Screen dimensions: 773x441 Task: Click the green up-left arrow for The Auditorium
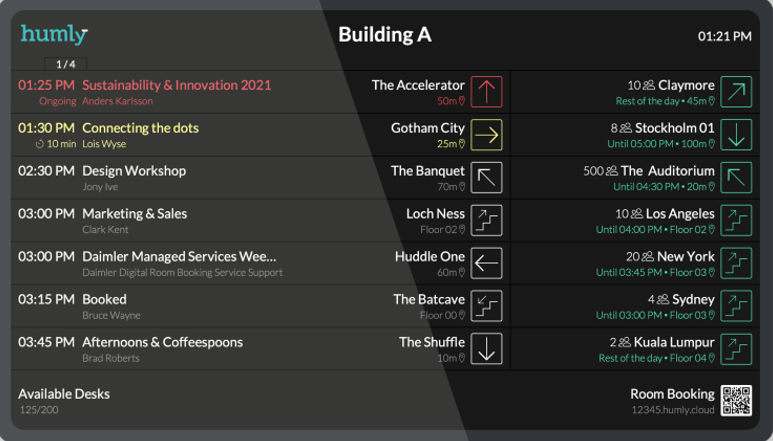736,177
